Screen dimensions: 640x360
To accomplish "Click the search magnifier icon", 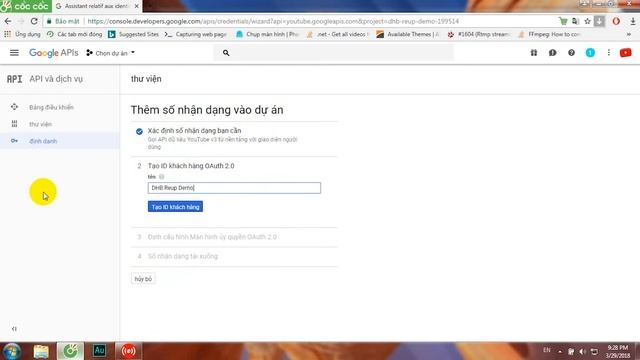I will (x=226, y=53).
